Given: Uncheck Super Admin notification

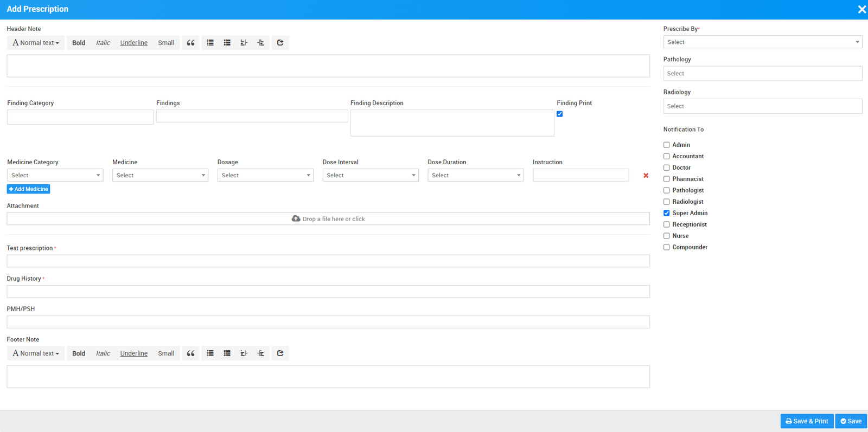Looking at the screenshot, I should point(667,214).
